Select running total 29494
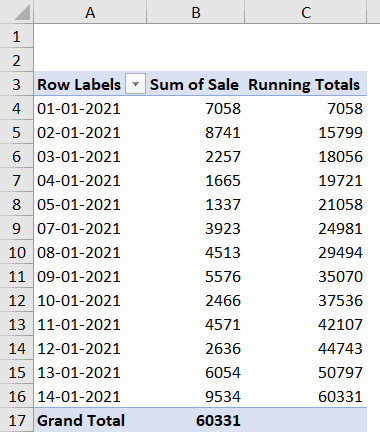This screenshot has height=432, width=380. click(306, 252)
